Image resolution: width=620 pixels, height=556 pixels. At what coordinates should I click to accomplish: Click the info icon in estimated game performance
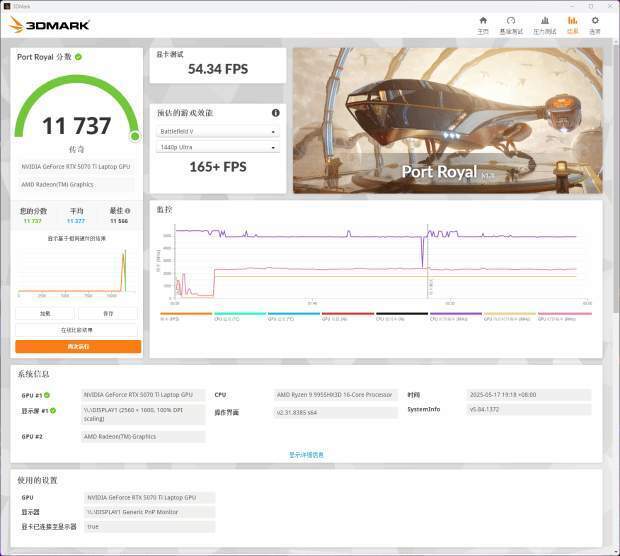coord(276,113)
